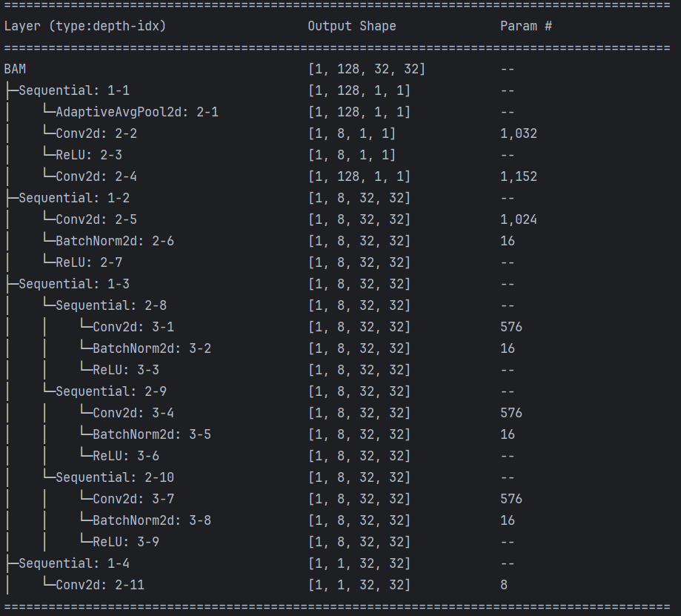The image size is (681, 616).
Task: Select the "BAM" root layer name
Action: pos(16,69)
